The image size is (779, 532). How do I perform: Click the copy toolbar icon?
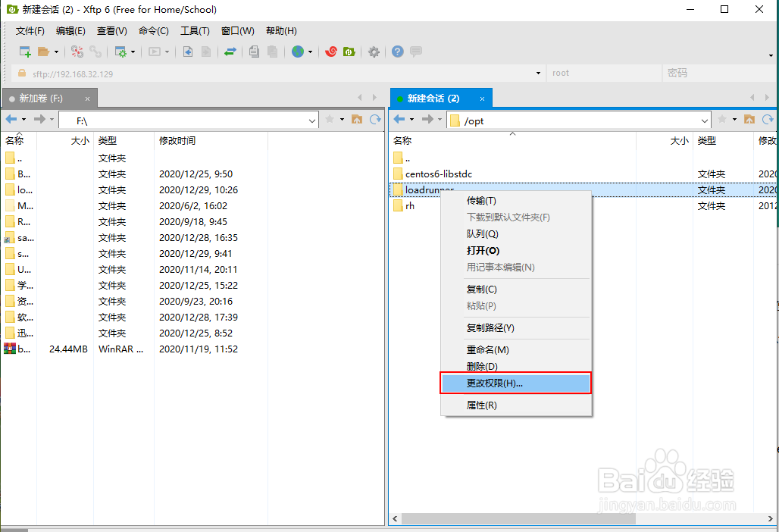[x=254, y=52]
